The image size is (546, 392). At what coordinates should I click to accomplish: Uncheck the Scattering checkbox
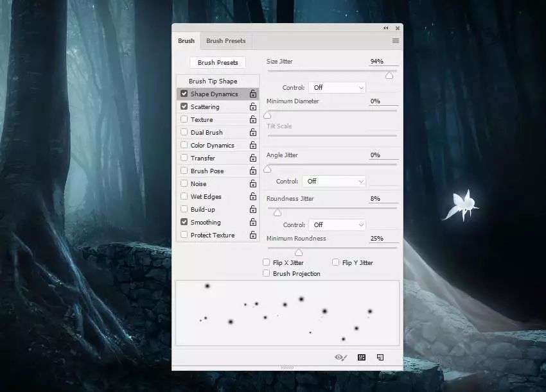[184, 107]
